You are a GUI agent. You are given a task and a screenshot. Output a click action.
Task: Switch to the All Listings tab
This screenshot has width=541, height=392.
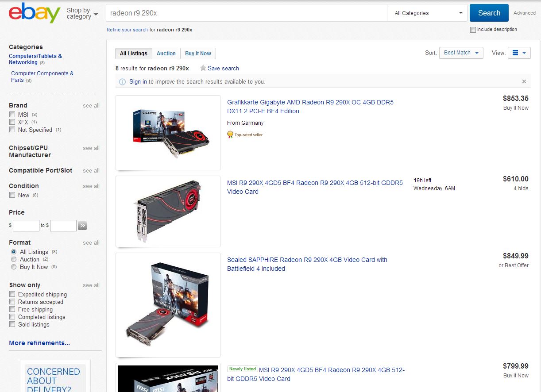click(x=134, y=54)
